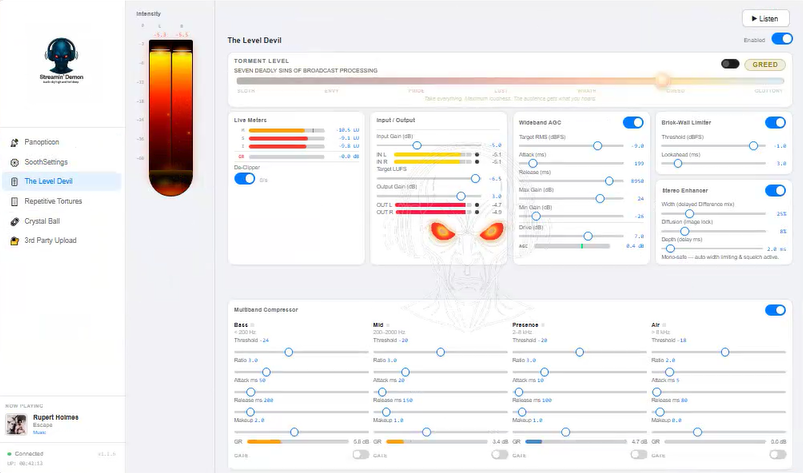803x473 pixels.
Task: Click the Target LUFS slider handle
Action: click(475, 179)
